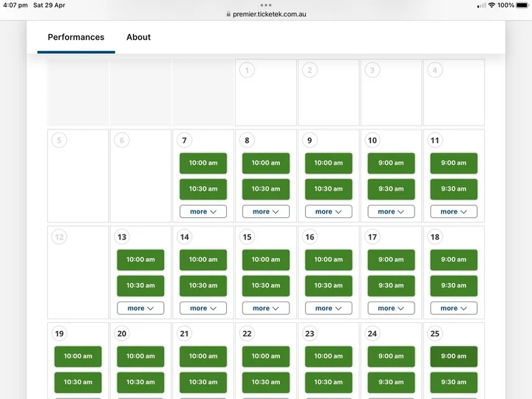
Task: Select 10:00 am on day 20
Action: [140, 356]
